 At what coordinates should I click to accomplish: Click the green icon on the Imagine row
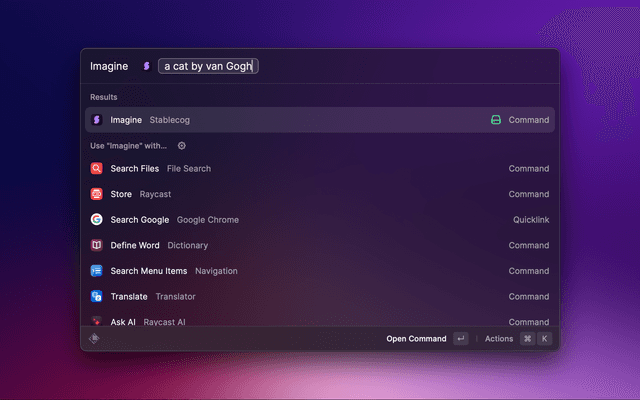click(495, 120)
